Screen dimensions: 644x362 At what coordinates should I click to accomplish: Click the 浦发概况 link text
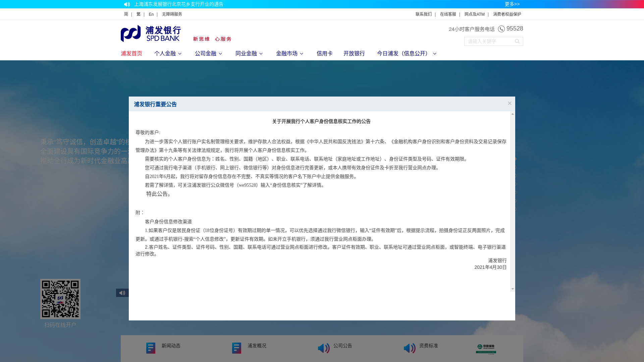(257, 346)
